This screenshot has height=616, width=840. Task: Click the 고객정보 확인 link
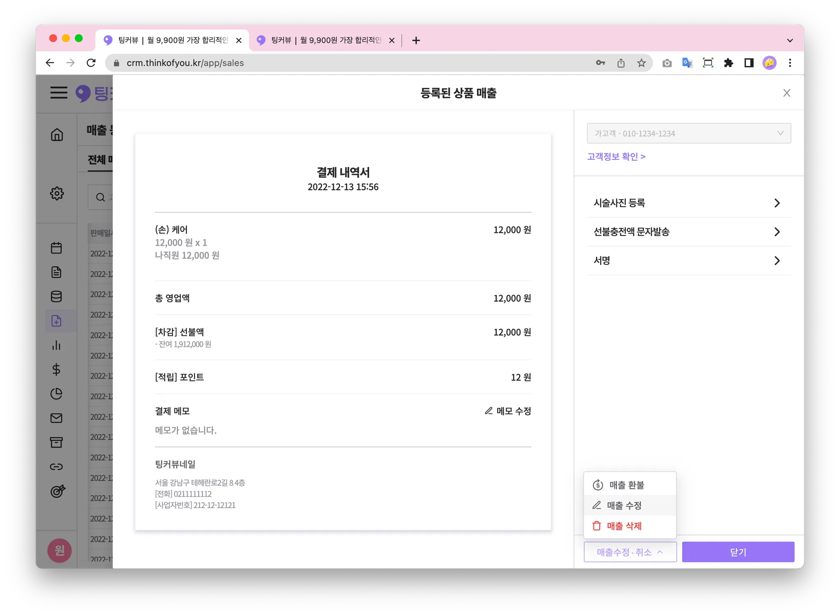click(x=616, y=157)
